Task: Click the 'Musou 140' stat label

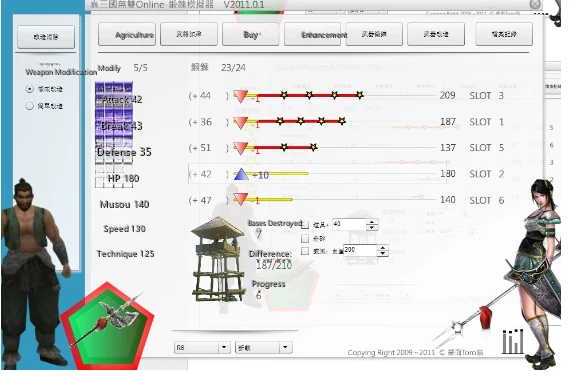Action: 125,204
